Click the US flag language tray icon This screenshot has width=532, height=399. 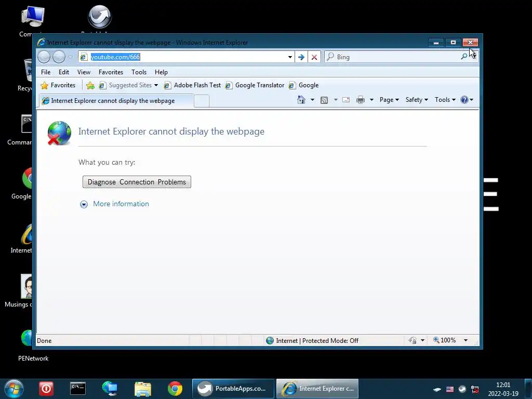[450, 389]
